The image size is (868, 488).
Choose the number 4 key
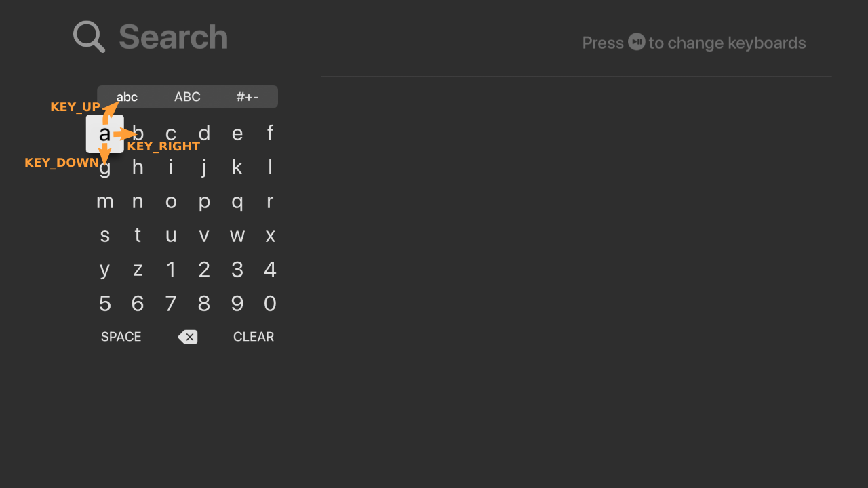(270, 269)
